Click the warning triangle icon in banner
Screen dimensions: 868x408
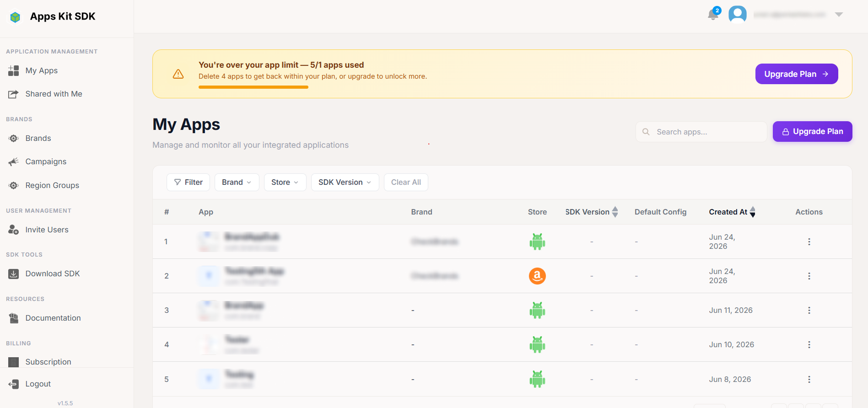(178, 74)
